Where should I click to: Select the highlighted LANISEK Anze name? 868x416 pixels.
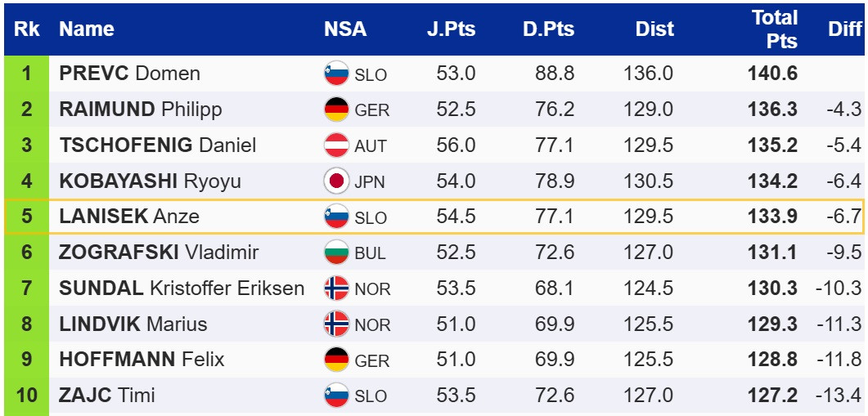129,217
